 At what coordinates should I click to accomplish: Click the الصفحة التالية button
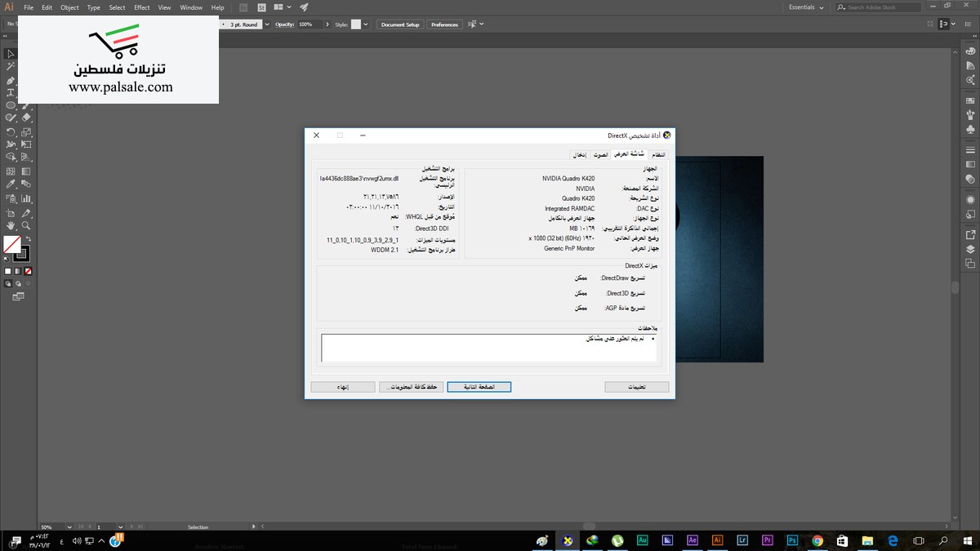pos(479,387)
